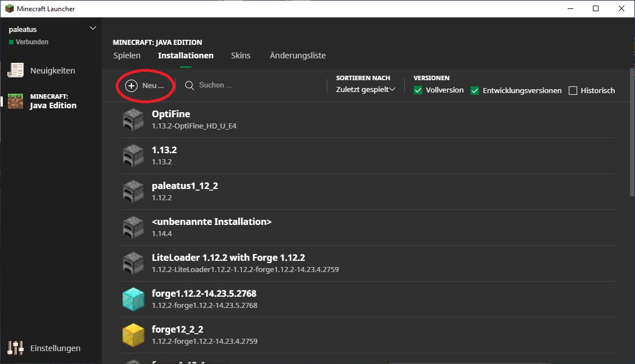Screen dimensions: 635x364
Task: Click the plus icon for new installation
Action: click(x=131, y=85)
